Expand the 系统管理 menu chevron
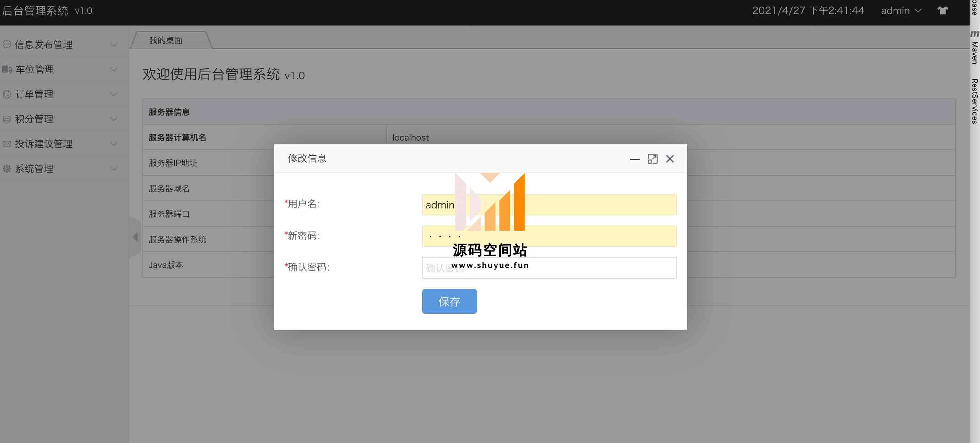Image resolution: width=980 pixels, height=443 pixels. pos(113,168)
